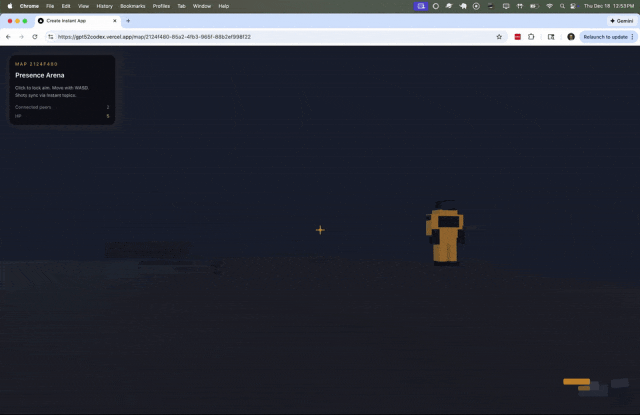The width and height of the screenshot is (640, 415).
Task: Open the Chrome application menu
Action: (29, 6)
